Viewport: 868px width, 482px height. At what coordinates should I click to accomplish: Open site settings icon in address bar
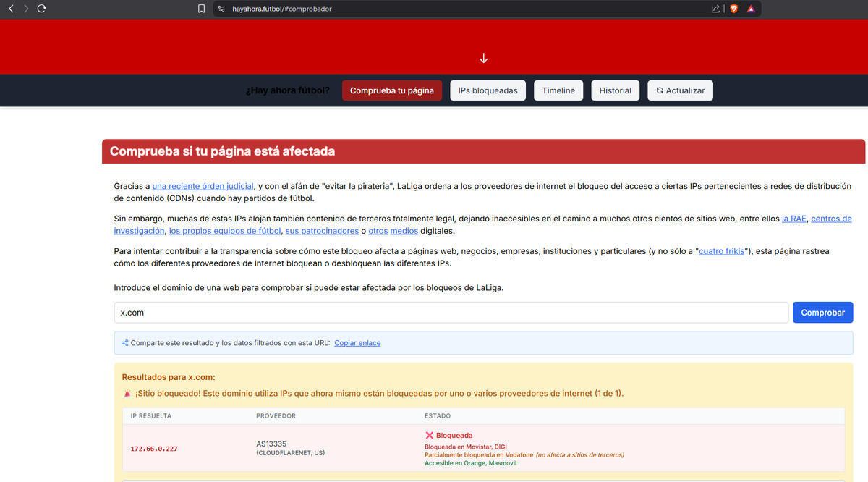[x=221, y=9]
